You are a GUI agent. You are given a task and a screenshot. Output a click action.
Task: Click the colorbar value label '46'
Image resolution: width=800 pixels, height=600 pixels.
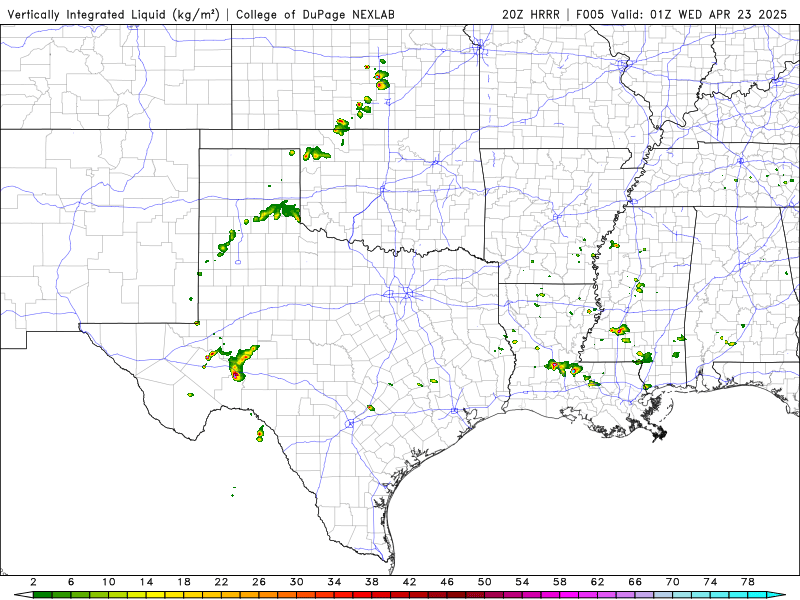tap(447, 582)
